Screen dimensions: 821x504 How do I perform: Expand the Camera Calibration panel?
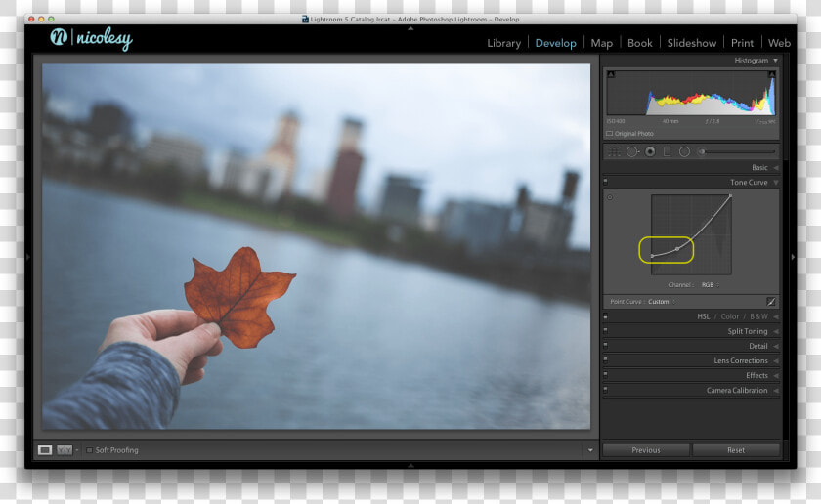pyautogui.click(x=775, y=390)
